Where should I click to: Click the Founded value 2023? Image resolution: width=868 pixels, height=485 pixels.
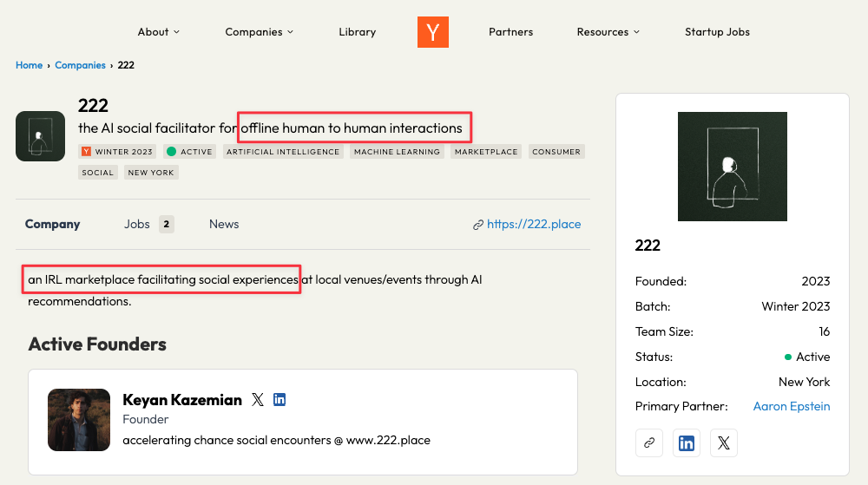(x=816, y=281)
